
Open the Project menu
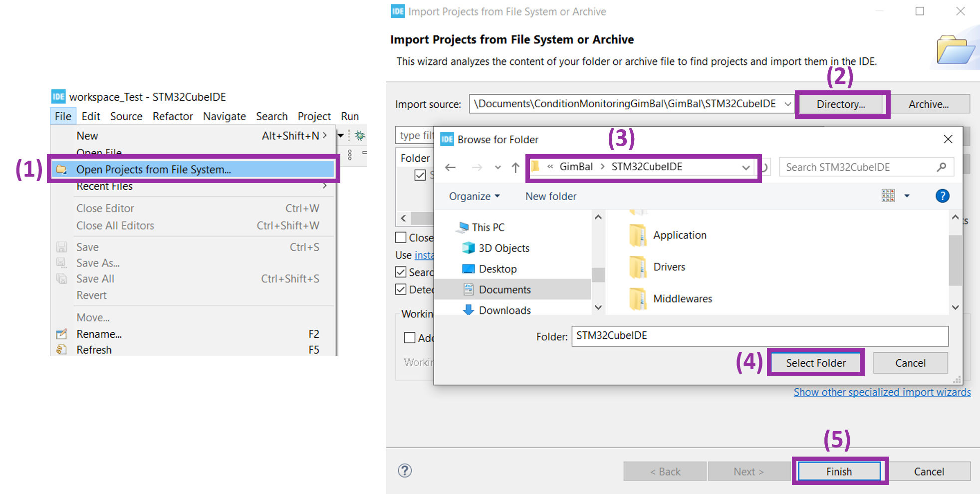(314, 116)
